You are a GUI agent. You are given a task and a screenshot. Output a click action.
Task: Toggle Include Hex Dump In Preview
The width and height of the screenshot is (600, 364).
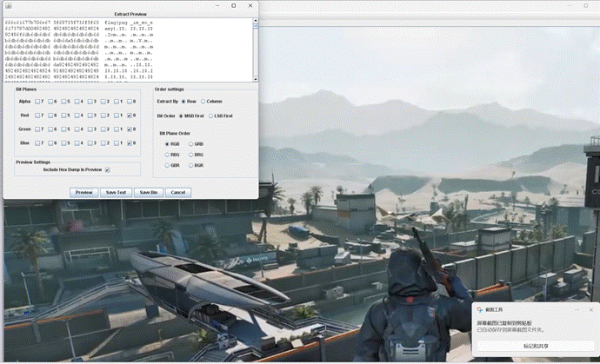coord(108,170)
